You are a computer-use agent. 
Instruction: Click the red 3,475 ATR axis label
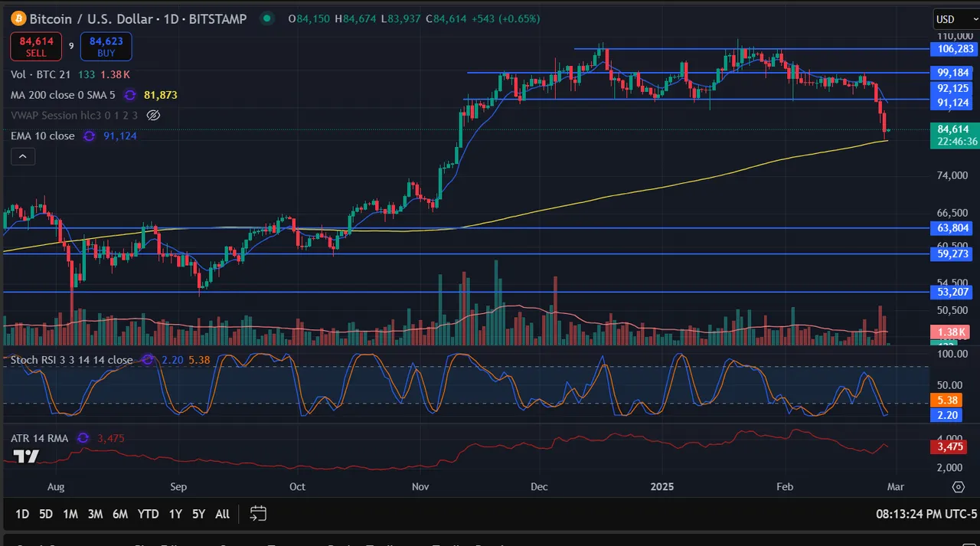click(x=949, y=446)
